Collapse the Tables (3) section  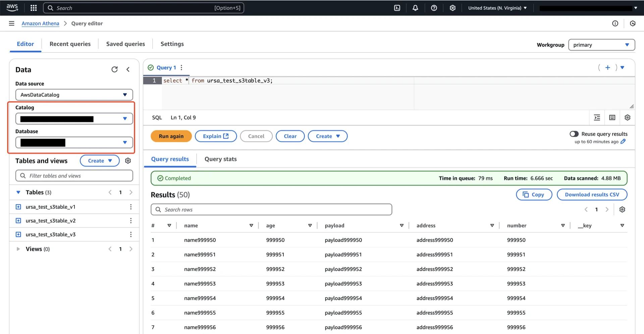tap(18, 192)
